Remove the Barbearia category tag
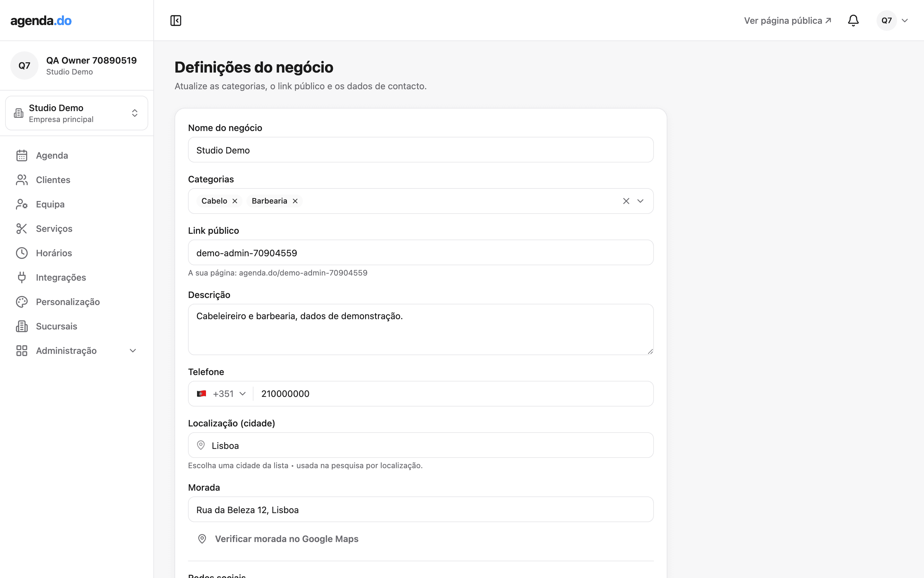Viewport: 924px width, 578px height. coord(295,201)
